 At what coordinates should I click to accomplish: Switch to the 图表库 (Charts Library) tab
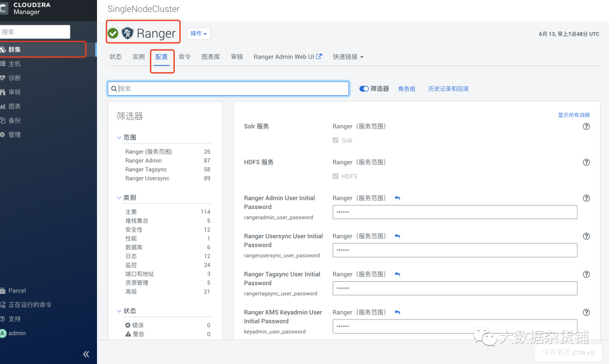pyautogui.click(x=210, y=57)
